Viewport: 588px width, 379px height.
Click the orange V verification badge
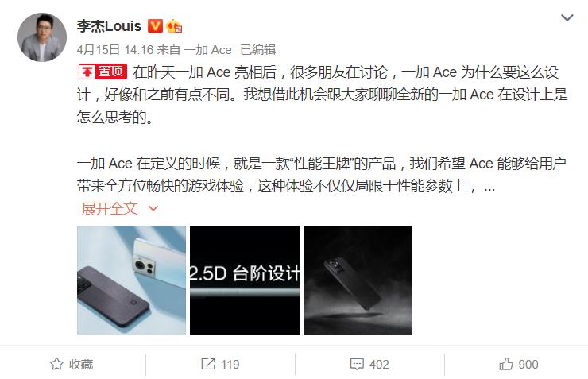click(x=155, y=26)
